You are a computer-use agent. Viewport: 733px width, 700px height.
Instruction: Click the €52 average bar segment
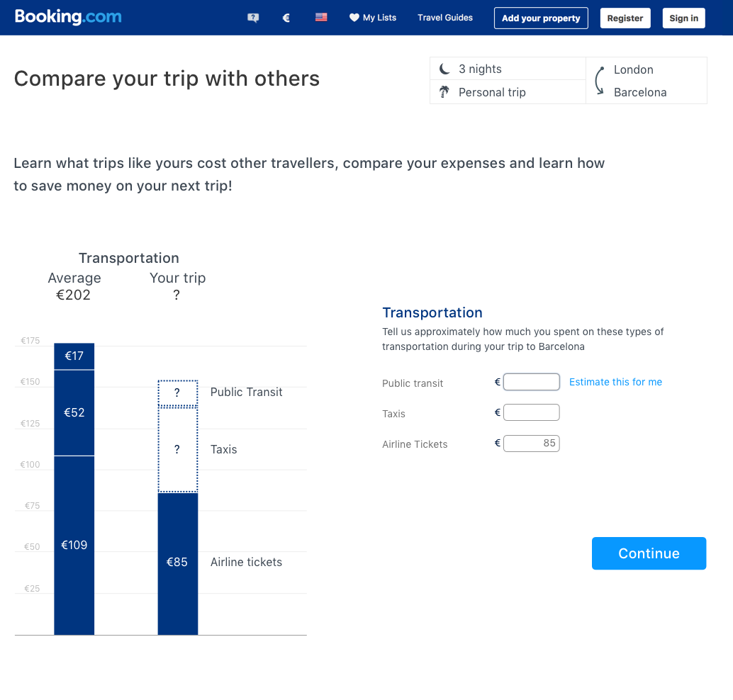74,412
